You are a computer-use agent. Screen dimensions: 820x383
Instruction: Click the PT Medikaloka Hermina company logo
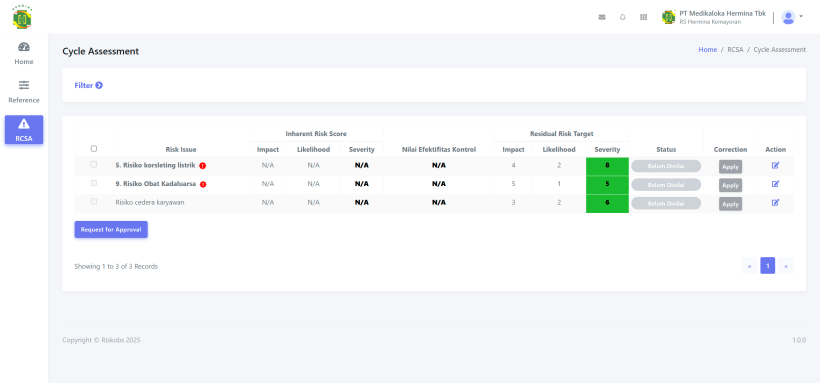668,17
